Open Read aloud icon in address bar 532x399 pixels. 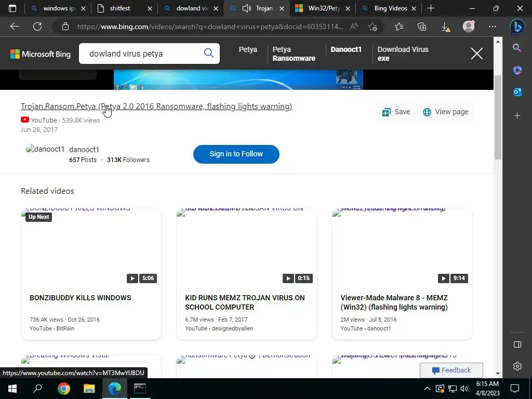(354, 26)
